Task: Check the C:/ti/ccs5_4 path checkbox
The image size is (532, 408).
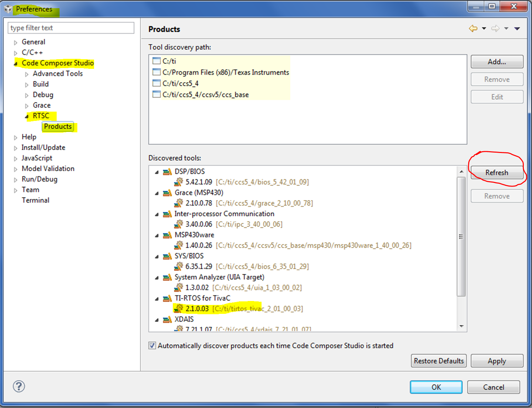Action: (x=156, y=83)
